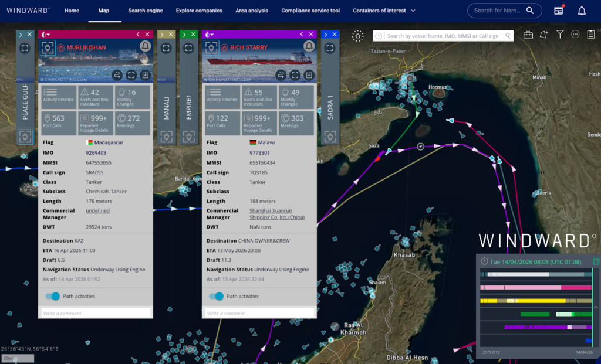Open the droplet dropdown on MURLIKISHAN header
Screen dimensions: 601x364
(x=46, y=34)
